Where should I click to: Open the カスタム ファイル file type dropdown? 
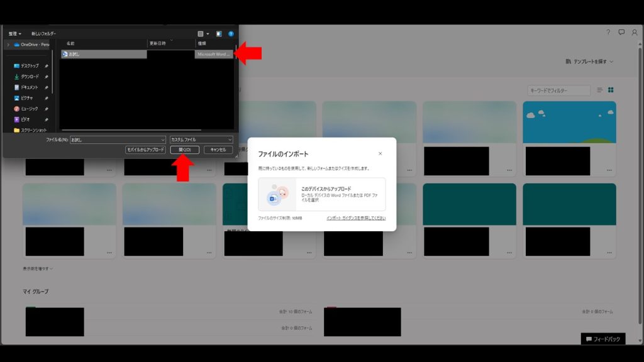201,140
